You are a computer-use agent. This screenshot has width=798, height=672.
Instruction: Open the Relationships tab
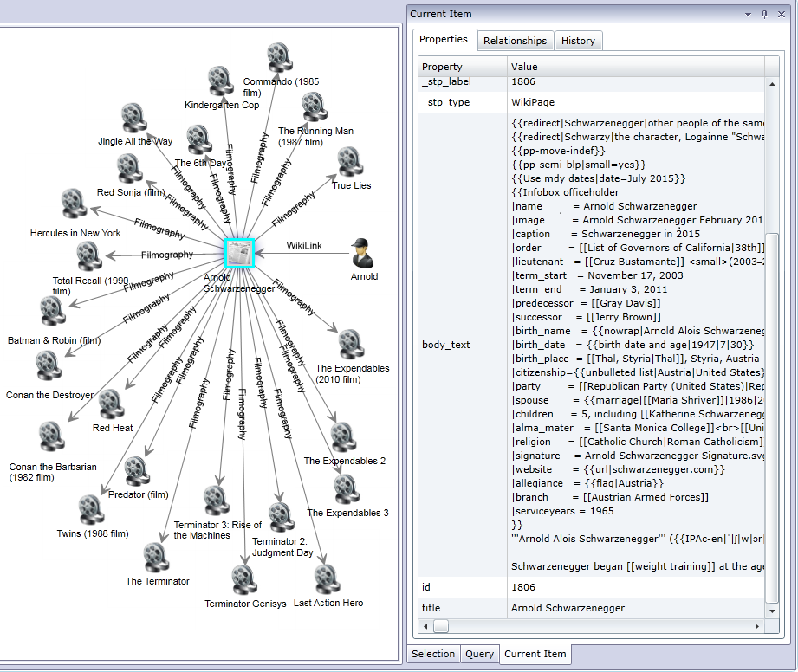pos(515,41)
